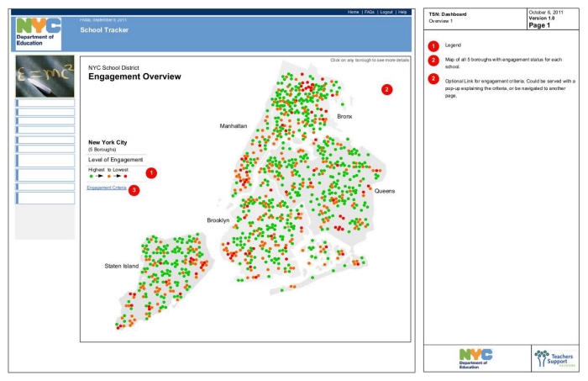Click Logout in the top navigation

[386, 12]
